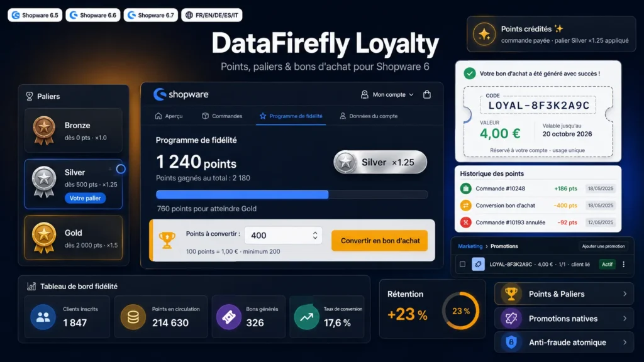Expand the Anti-fraude atomique row chevron
This screenshot has width=644, height=362.
pyautogui.click(x=625, y=343)
